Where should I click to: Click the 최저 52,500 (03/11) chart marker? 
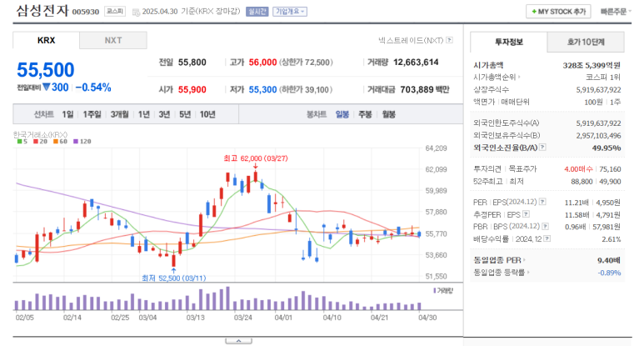coord(174,278)
